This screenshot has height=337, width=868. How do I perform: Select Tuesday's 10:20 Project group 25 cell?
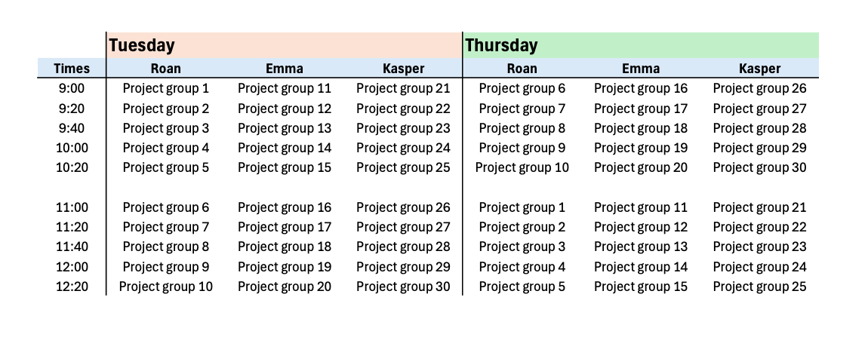pyautogui.click(x=403, y=167)
